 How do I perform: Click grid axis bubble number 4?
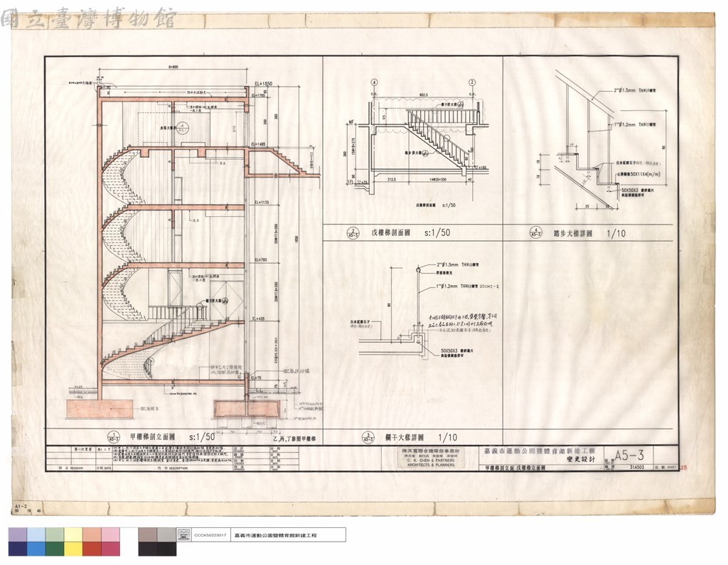pyautogui.click(x=374, y=82)
